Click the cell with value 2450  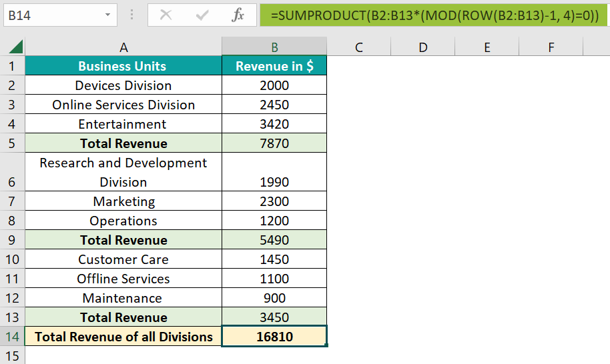click(x=274, y=105)
